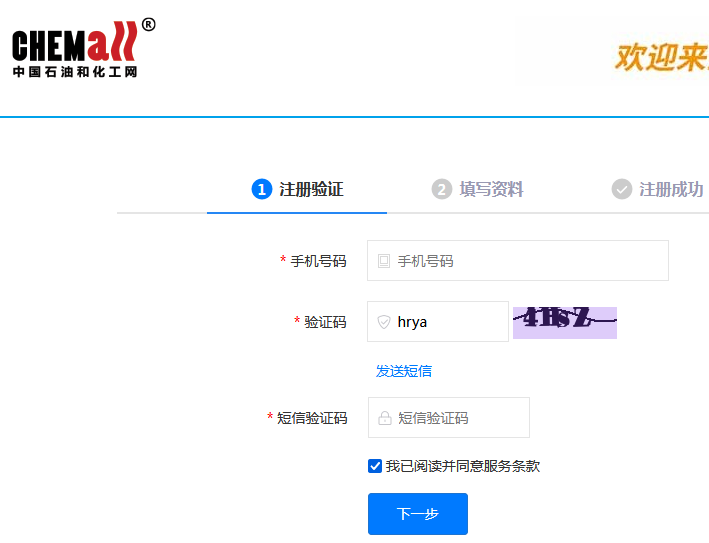Click the shield icon in captcha field

pyautogui.click(x=384, y=322)
